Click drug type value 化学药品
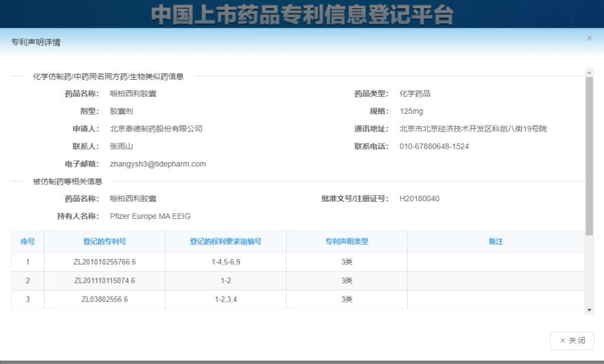The image size is (604, 364). tap(415, 94)
